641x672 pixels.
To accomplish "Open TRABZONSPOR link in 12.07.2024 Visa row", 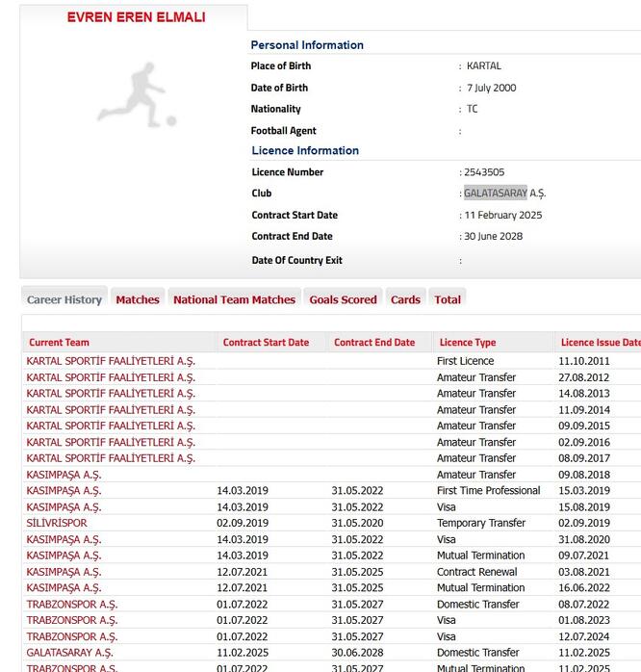I will [x=72, y=636].
